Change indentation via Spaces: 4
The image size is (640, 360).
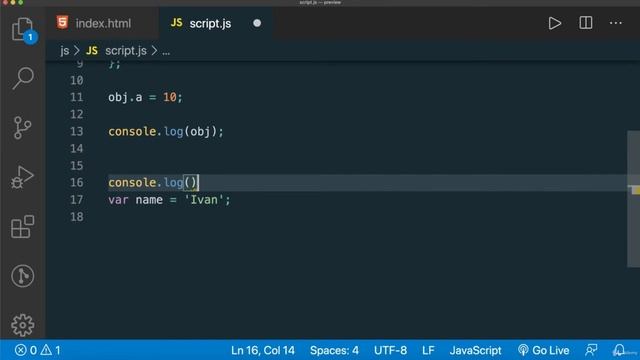point(334,350)
